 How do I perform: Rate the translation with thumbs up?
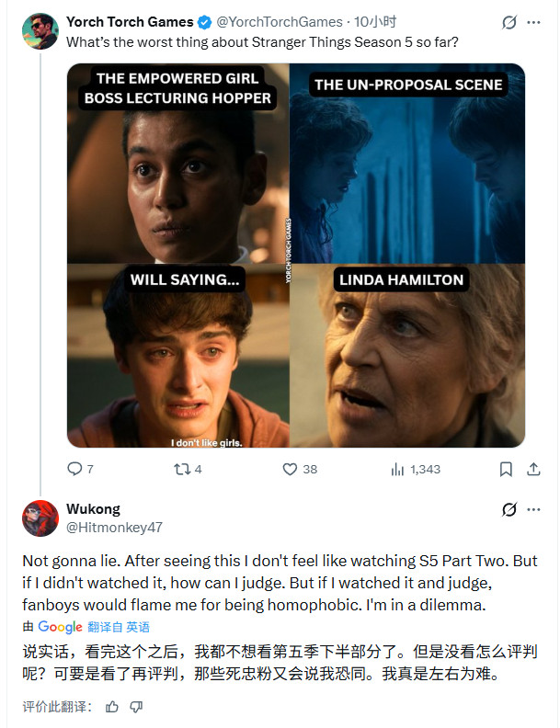pos(112,707)
